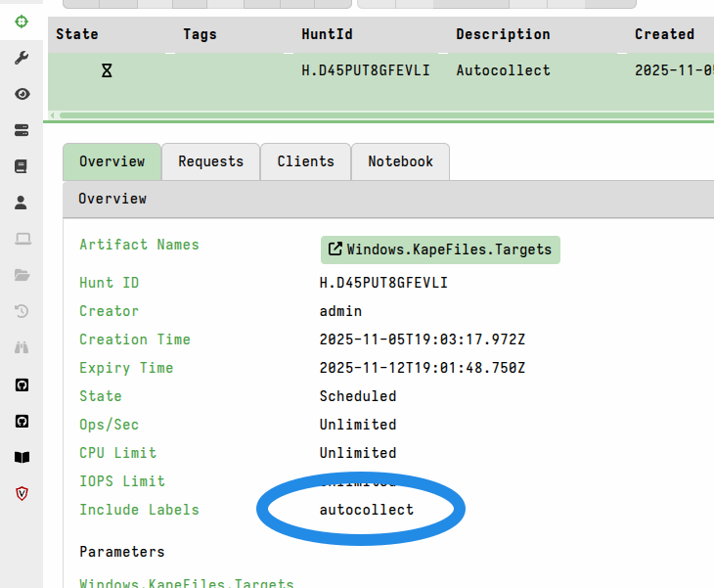Viewport: 714px width, 588px height.
Task: Click the user silhouette icon in sidebar
Action: pos(22,203)
